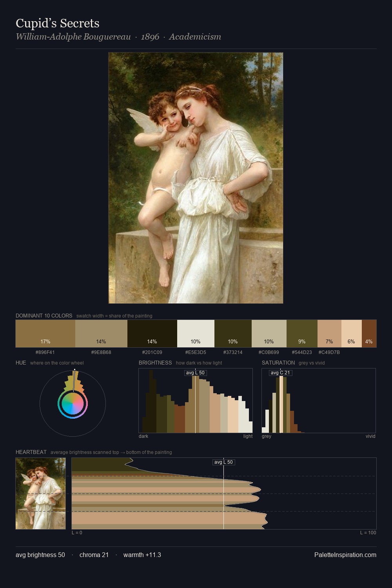Pick the olive 9% swatch #544D23
This screenshot has height=588, width=392.
tap(302, 334)
